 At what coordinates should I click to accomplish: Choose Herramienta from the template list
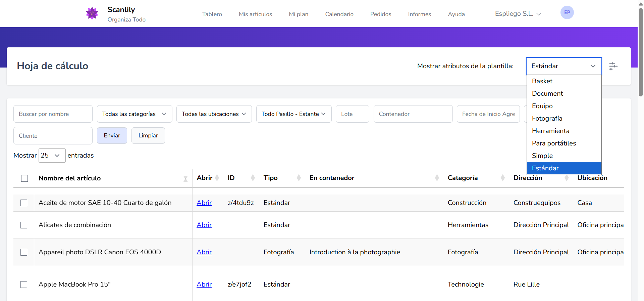click(564, 131)
